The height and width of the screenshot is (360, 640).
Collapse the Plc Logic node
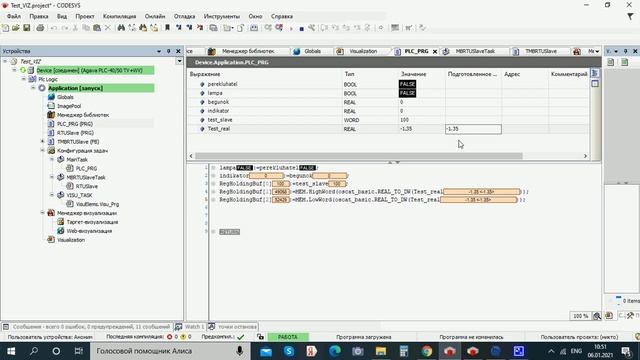click(24, 79)
